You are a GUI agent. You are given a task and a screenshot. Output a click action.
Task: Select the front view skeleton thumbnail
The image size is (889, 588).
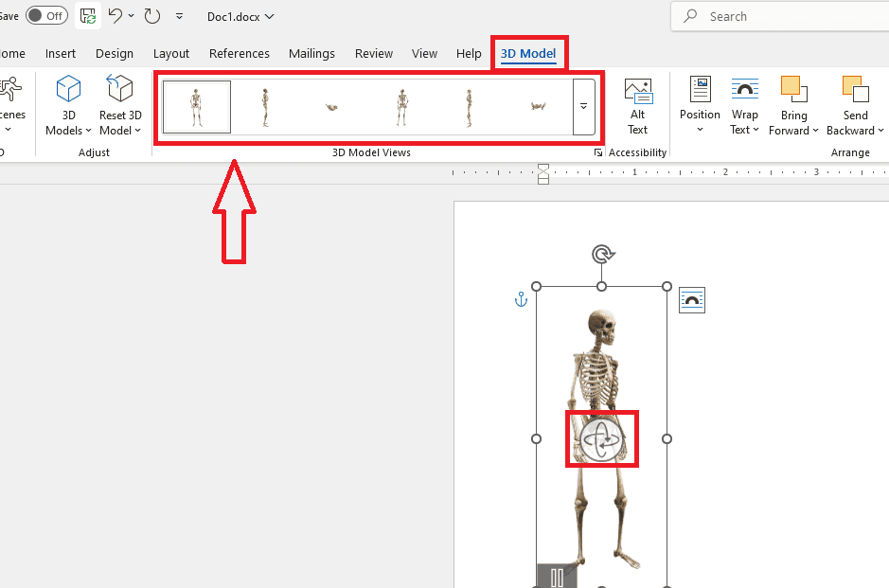click(x=196, y=107)
